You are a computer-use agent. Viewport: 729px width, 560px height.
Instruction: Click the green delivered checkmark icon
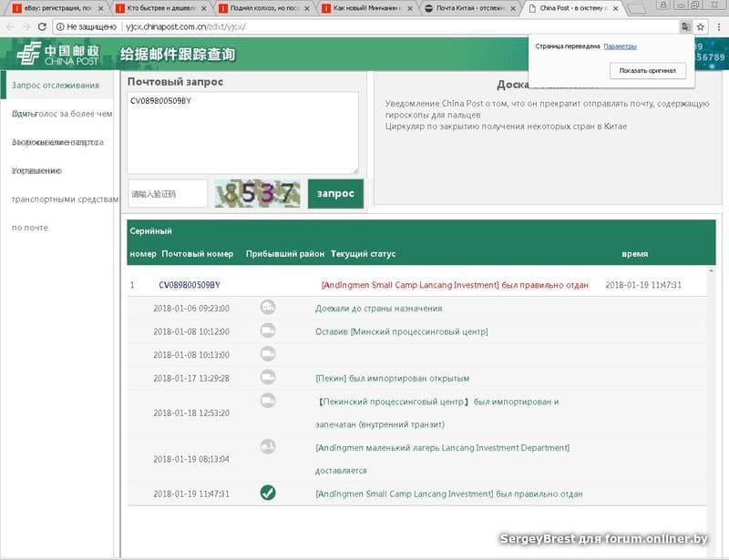point(268,493)
